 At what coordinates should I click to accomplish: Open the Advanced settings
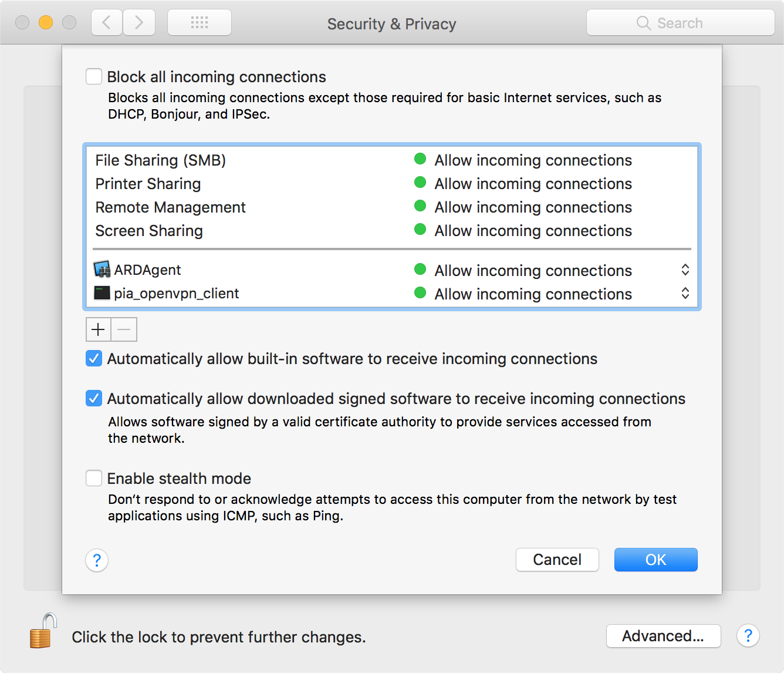pos(663,636)
